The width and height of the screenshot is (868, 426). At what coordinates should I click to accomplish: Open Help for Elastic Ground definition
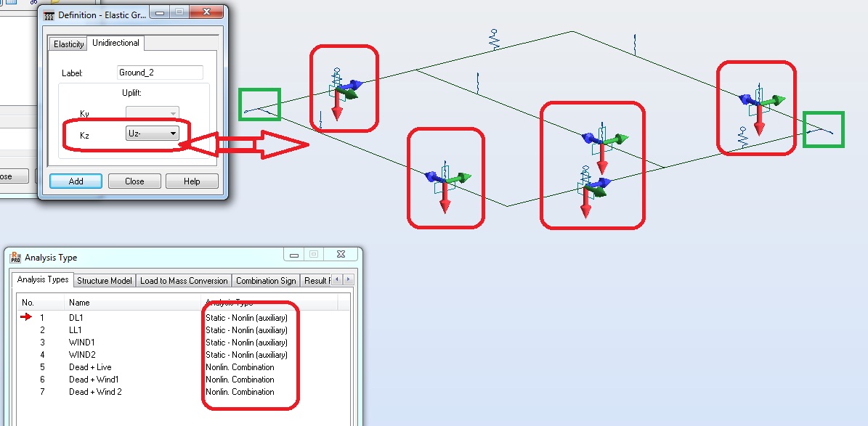(x=192, y=181)
